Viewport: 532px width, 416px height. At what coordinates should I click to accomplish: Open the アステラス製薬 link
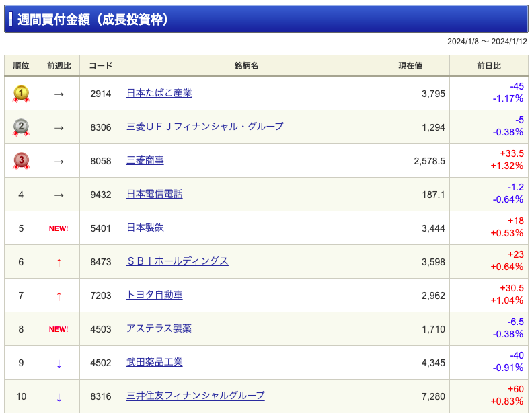[159, 328]
